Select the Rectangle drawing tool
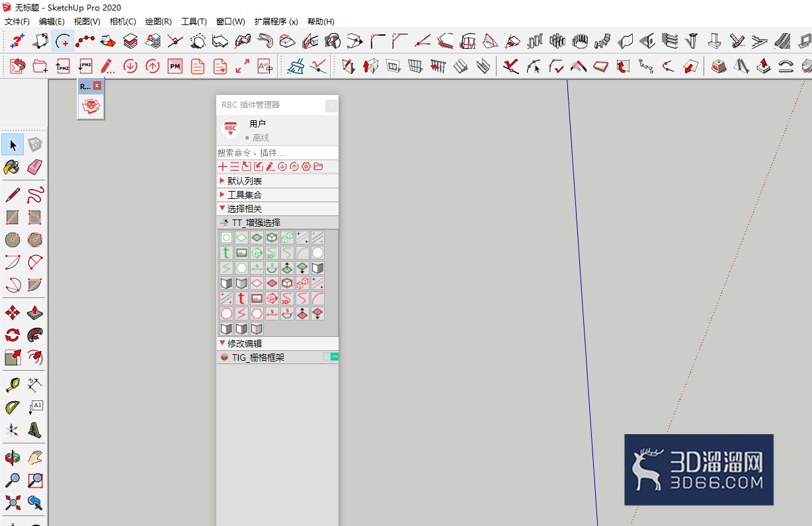Viewport: 812px width, 526px height. 13,217
